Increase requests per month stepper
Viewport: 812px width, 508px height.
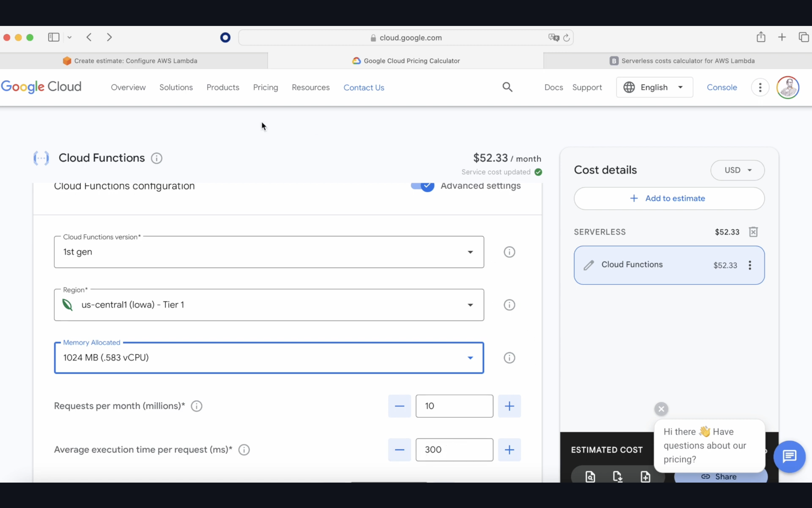pyautogui.click(x=509, y=406)
